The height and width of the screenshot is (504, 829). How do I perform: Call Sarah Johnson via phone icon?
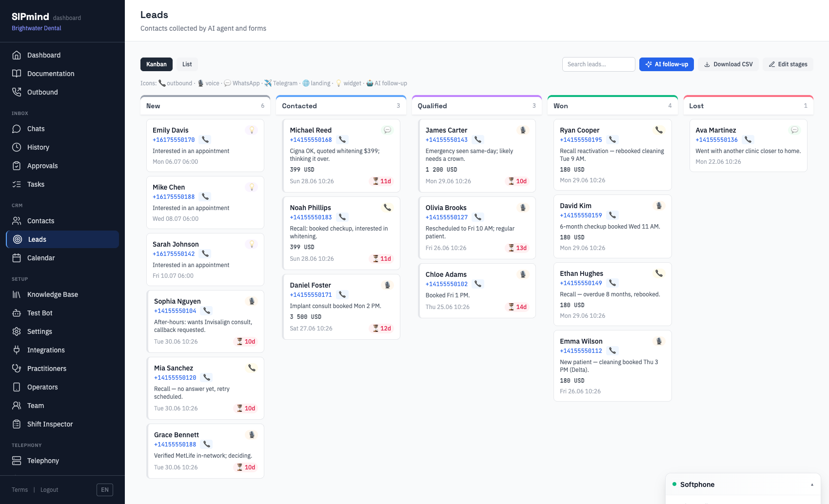click(x=206, y=254)
